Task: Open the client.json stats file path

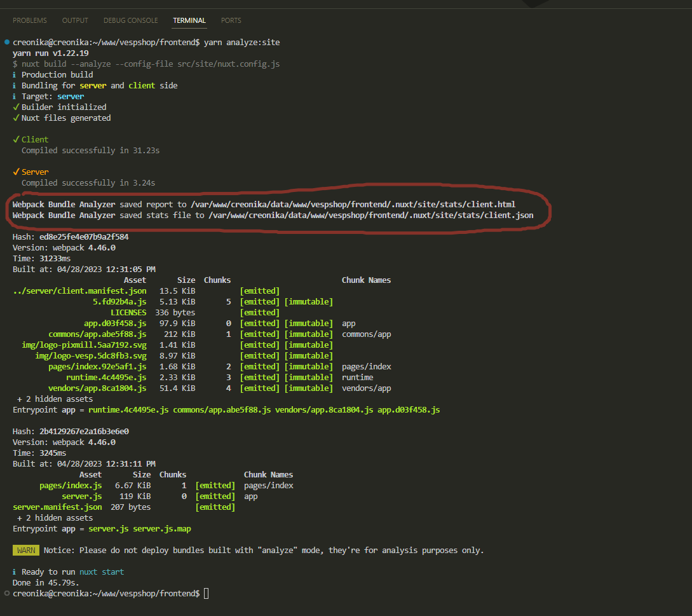Action: pos(370,216)
